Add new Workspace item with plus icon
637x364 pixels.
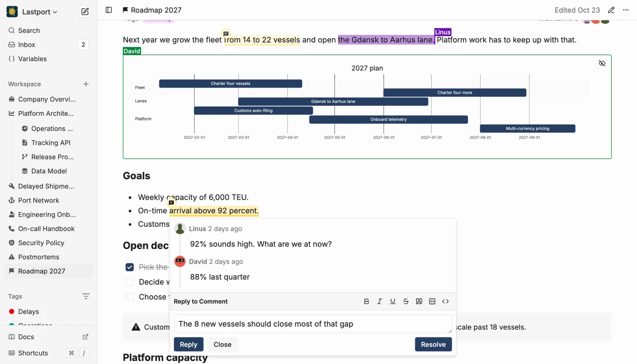86,84
